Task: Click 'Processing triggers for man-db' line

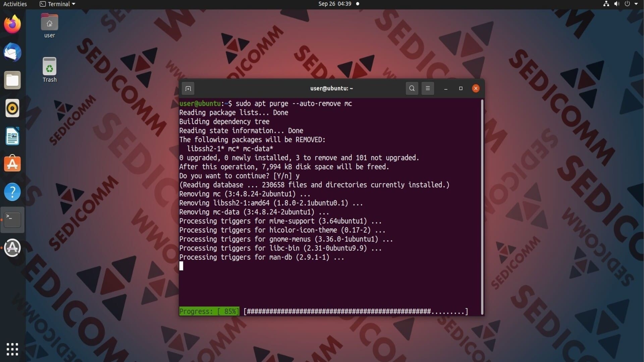Action: (262, 257)
